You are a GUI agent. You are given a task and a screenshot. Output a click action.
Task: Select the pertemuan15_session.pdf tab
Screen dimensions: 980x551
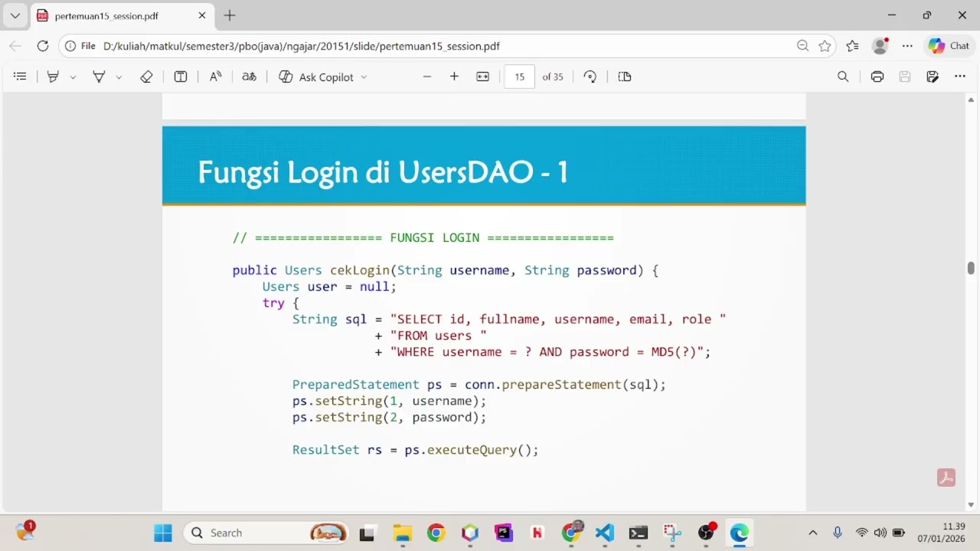122,15
